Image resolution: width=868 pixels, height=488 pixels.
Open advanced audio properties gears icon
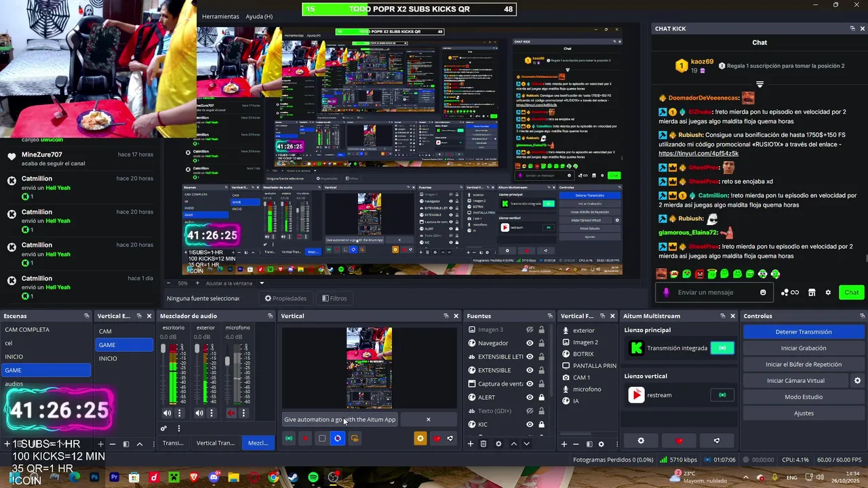(x=163, y=428)
